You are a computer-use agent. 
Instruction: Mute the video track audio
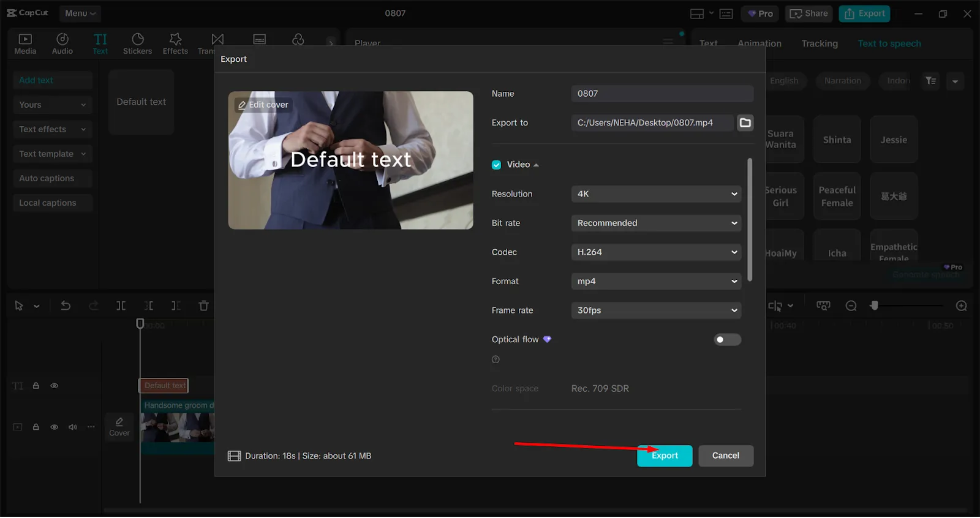(72, 427)
